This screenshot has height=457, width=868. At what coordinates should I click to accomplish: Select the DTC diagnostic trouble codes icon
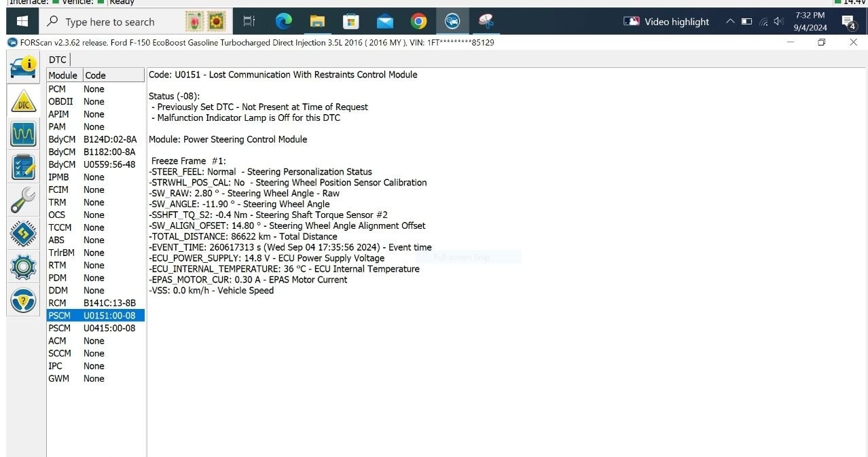pyautogui.click(x=22, y=100)
